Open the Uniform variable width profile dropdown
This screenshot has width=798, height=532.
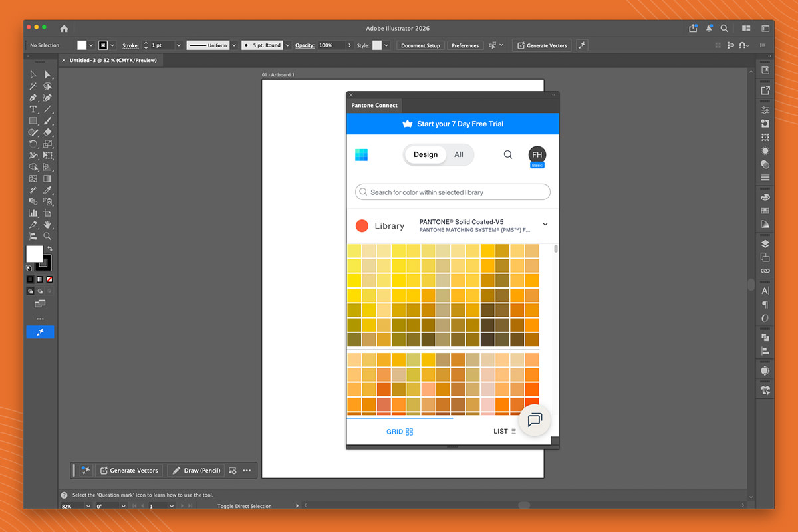tap(234, 45)
